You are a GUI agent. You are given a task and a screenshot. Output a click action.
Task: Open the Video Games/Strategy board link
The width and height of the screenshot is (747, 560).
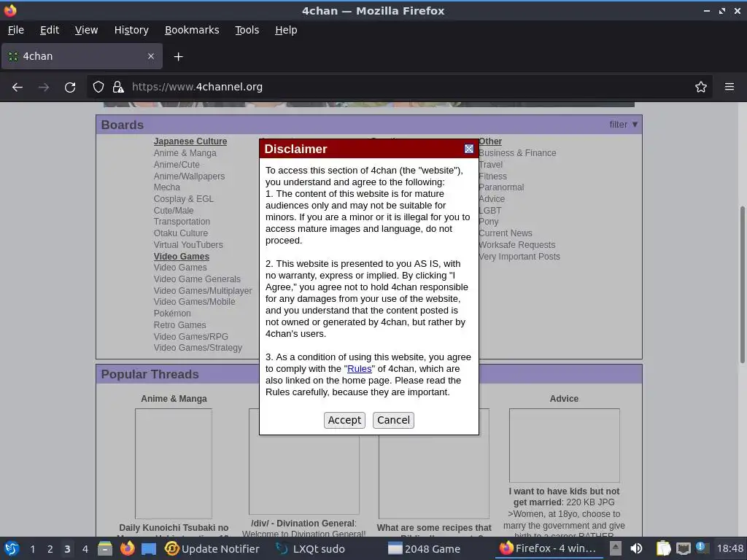pos(198,348)
